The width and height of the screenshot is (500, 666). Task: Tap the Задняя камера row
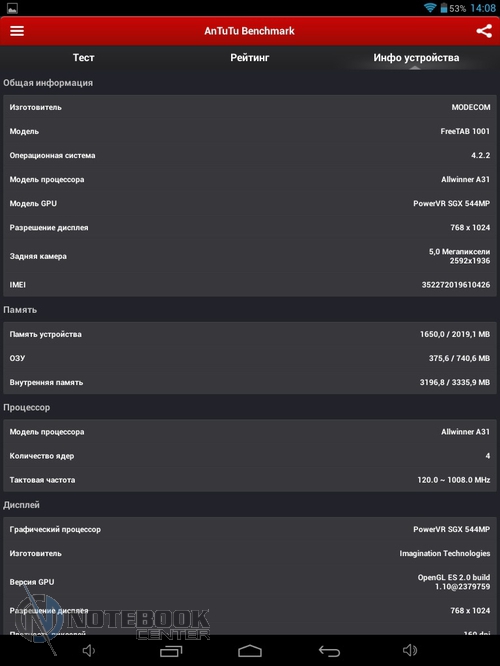click(x=250, y=256)
